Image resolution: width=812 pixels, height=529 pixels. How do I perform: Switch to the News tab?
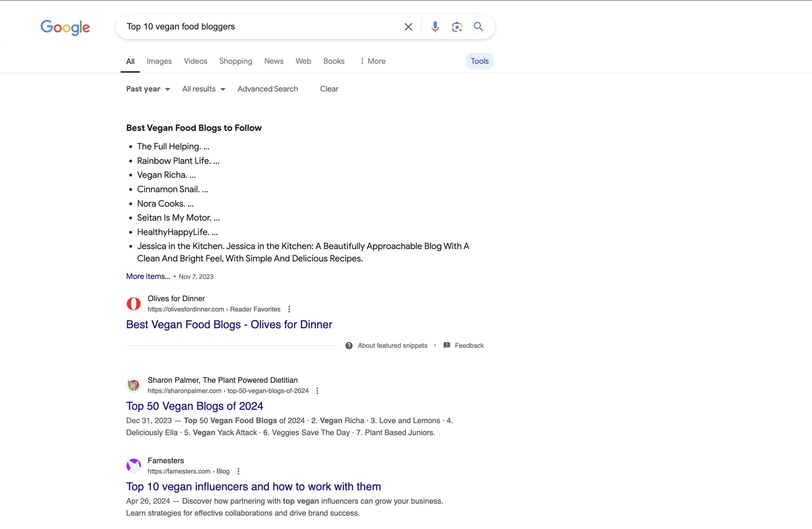(274, 61)
